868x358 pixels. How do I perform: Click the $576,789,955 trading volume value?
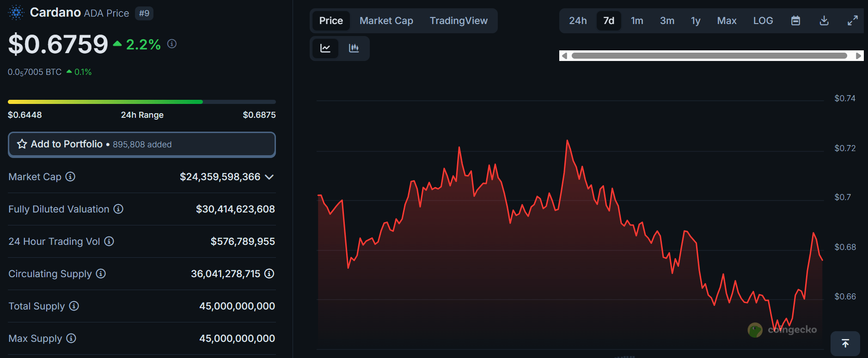coord(243,242)
